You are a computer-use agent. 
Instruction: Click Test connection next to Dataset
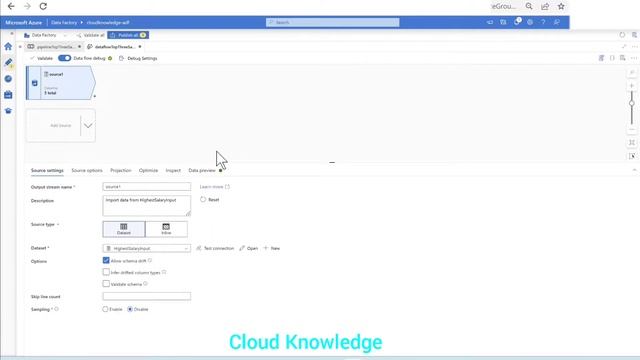215,248
